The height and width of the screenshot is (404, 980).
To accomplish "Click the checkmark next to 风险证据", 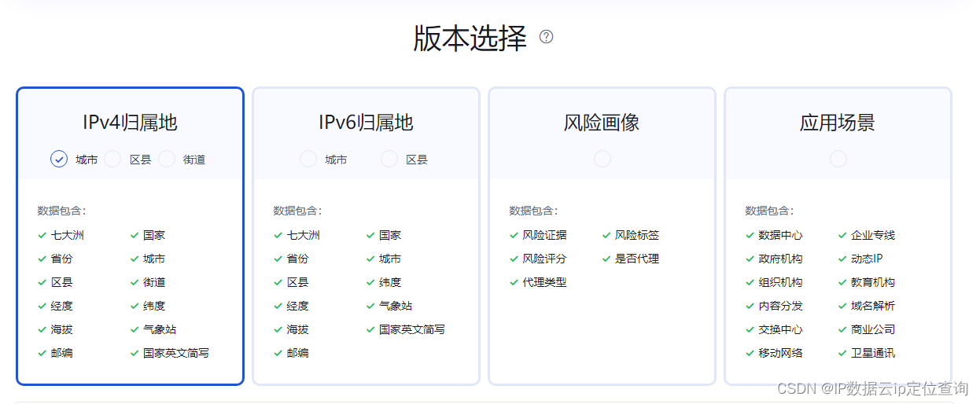I will [x=514, y=235].
